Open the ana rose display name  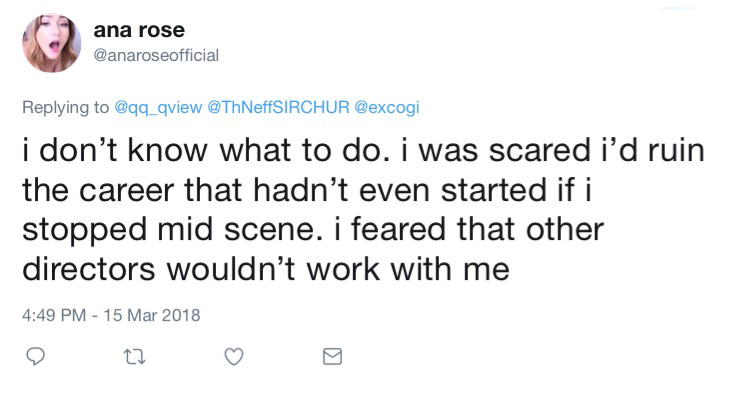[x=139, y=30]
